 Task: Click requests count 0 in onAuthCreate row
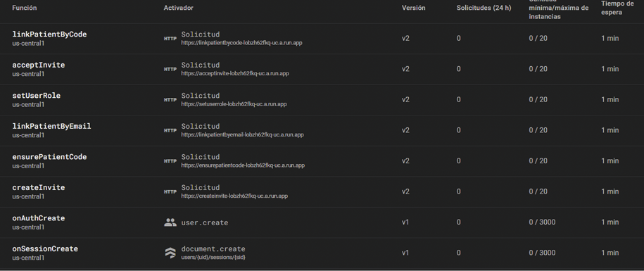coord(458,222)
